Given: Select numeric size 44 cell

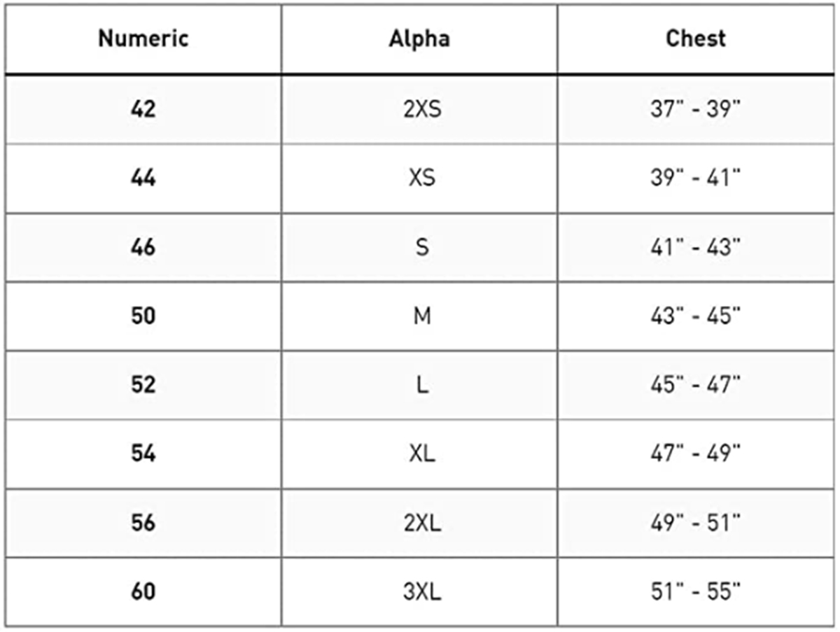Looking at the screenshot, I should pyautogui.click(x=143, y=178).
